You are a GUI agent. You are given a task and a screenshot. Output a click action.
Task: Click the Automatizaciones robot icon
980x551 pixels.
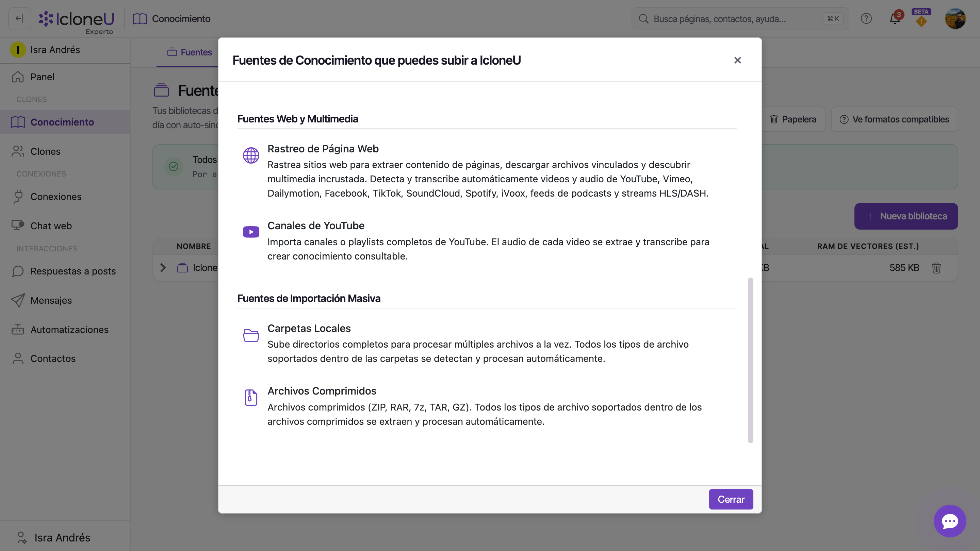[18, 330]
